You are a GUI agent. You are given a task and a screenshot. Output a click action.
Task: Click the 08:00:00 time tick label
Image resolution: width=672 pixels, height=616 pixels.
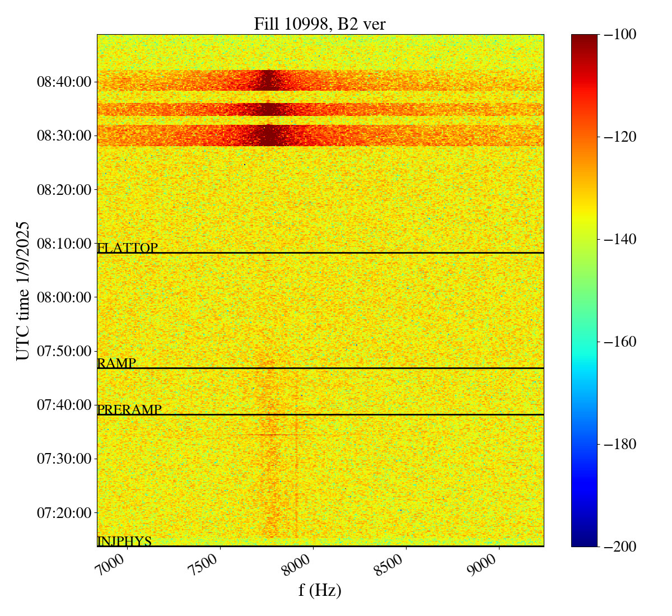(x=64, y=297)
